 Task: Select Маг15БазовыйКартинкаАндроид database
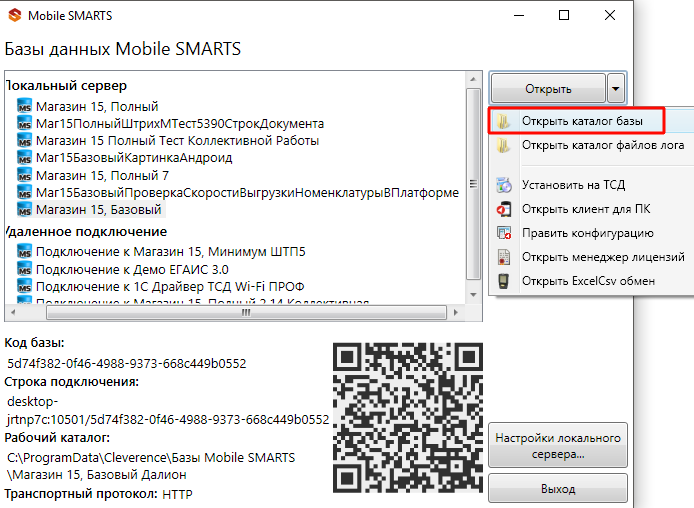coord(134,158)
